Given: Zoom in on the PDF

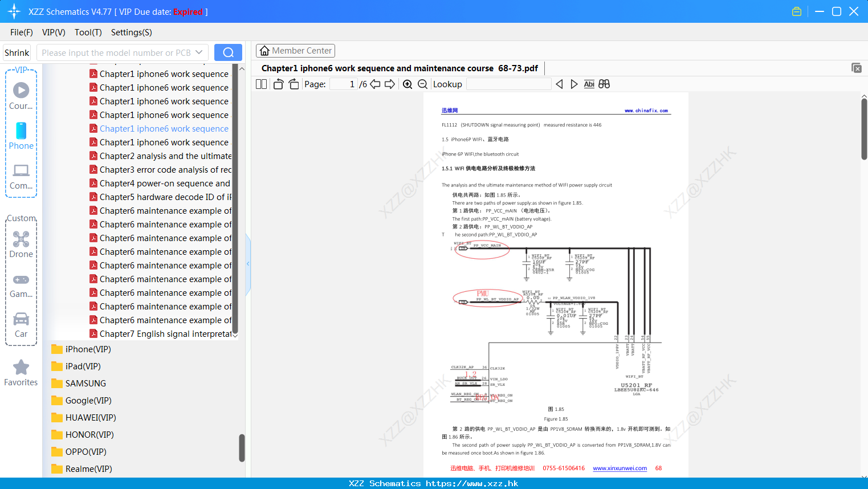Looking at the screenshot, I should (x=407, y=84).
